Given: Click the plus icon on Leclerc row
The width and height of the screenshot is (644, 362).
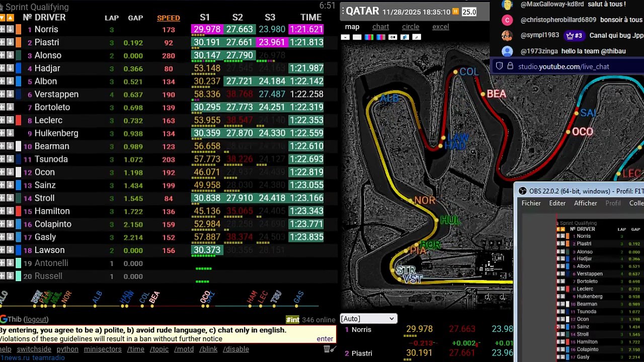Looking at the screenshot, I should point(2,120).
